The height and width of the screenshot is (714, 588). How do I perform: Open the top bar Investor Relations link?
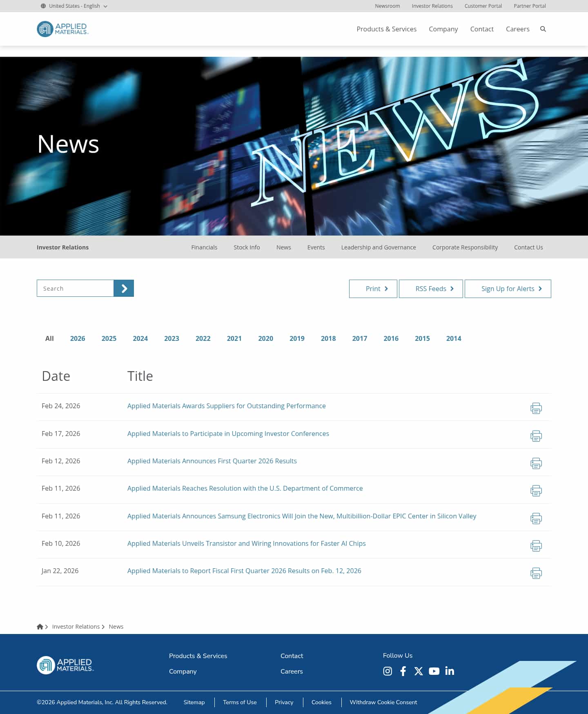click(x=432, y=6)
